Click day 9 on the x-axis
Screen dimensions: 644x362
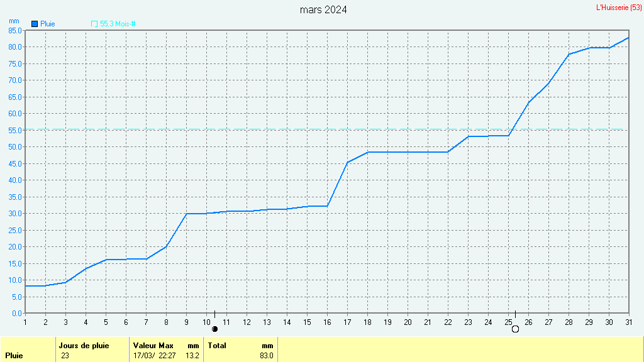186,322
